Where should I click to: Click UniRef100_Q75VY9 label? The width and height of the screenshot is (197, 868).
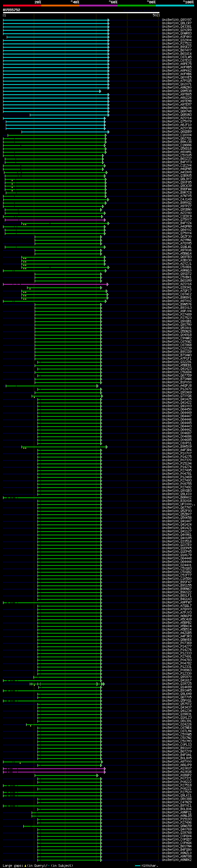pos(177,121)
